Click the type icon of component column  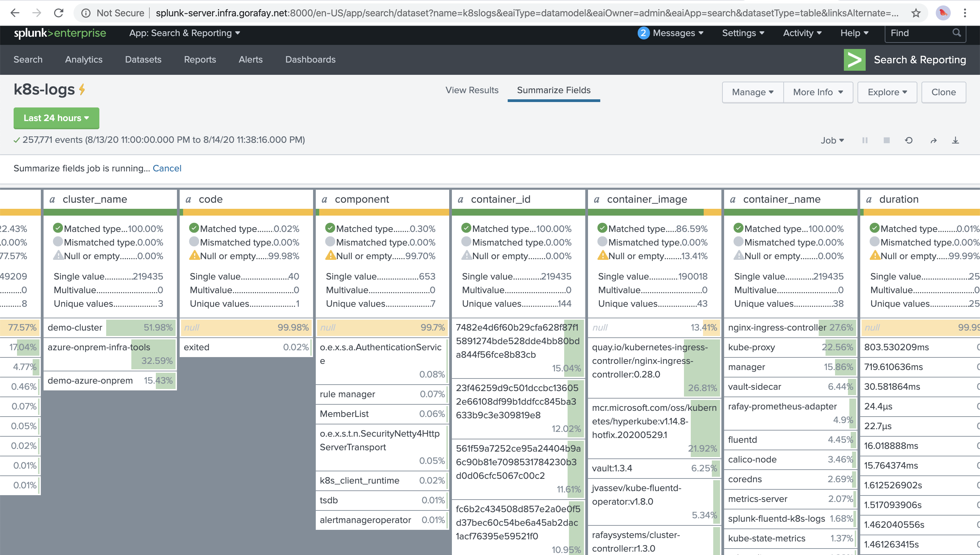pyautogui.click(x=324, y=199)
